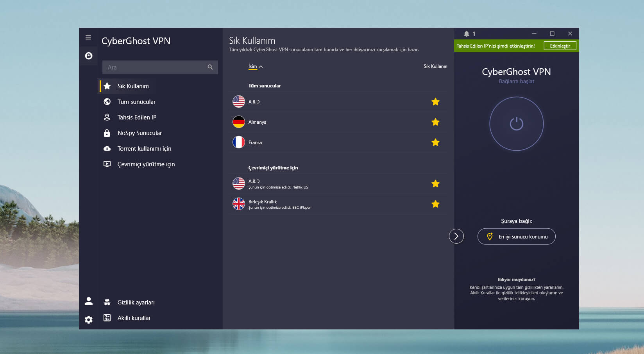Open En iyi sunucu konumu selector
Image resolution: width=644 pixels, height=354 pixels.
[517, 237]
